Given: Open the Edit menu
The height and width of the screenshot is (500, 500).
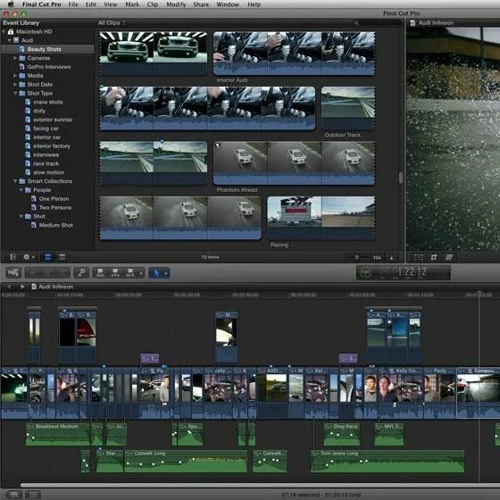Looking at the screenshot, I should 91,4.
